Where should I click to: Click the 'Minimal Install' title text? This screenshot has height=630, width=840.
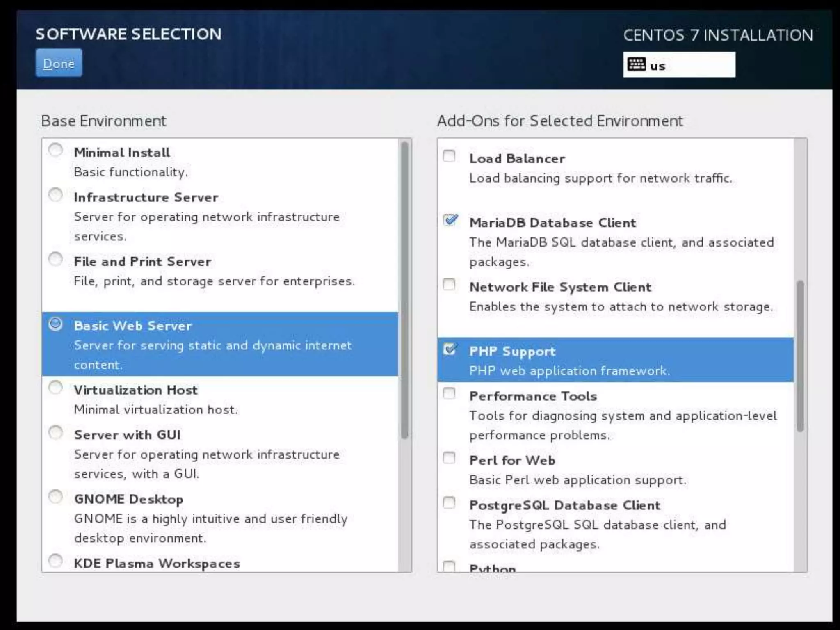pos(122,153)
